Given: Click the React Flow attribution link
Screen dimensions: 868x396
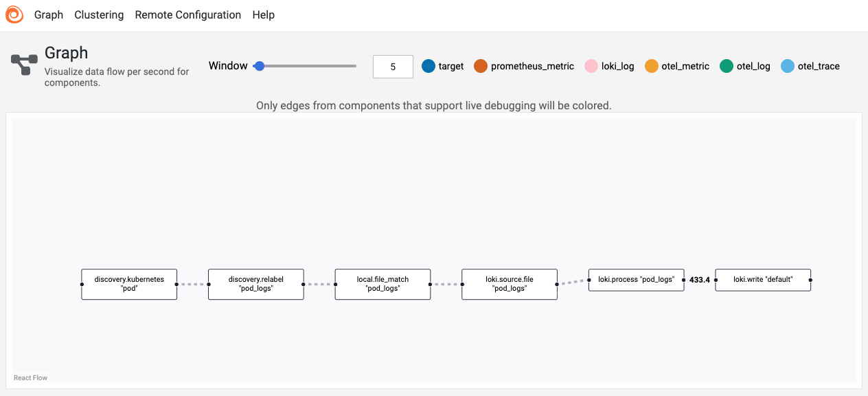Looking at the screenshot, I should 30,378.
